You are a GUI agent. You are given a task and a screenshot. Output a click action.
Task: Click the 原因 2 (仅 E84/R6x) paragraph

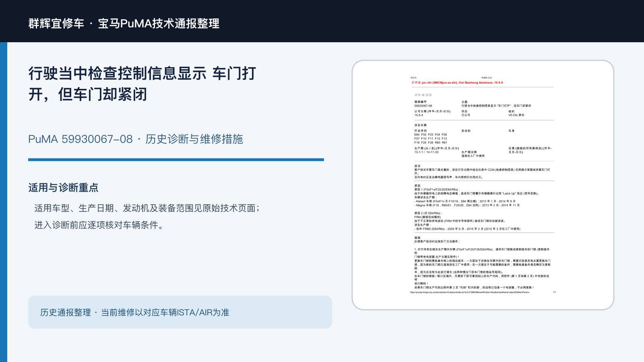click(467, 221)
